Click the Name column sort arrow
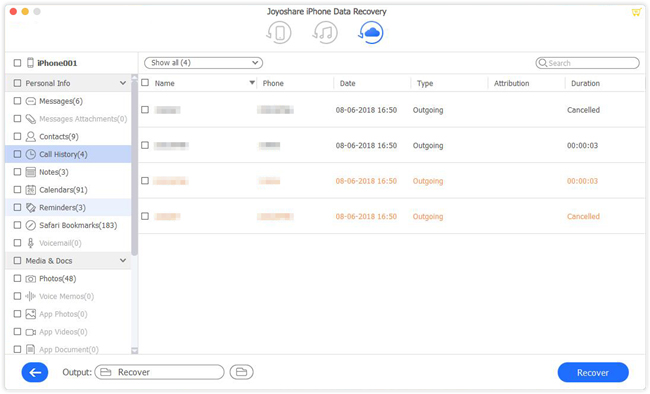 [x=252, y=83]
